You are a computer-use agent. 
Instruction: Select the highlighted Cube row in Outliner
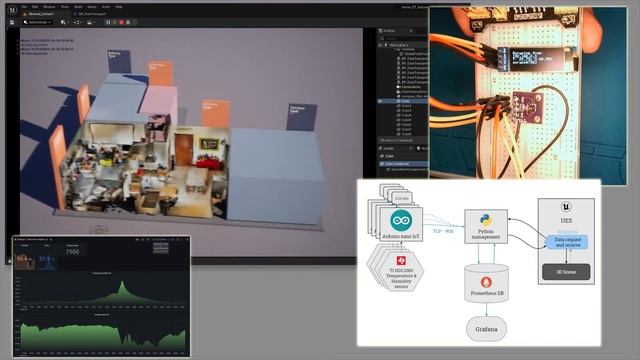point(402,101)
